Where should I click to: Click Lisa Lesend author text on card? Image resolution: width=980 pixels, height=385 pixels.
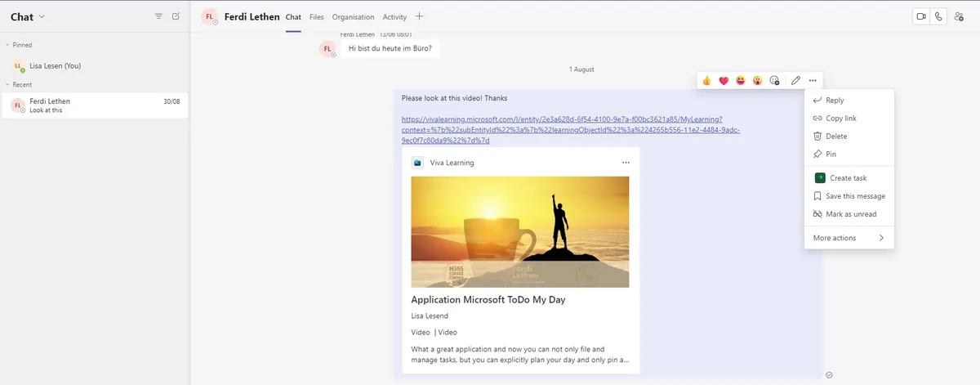[x=430, y=316]
